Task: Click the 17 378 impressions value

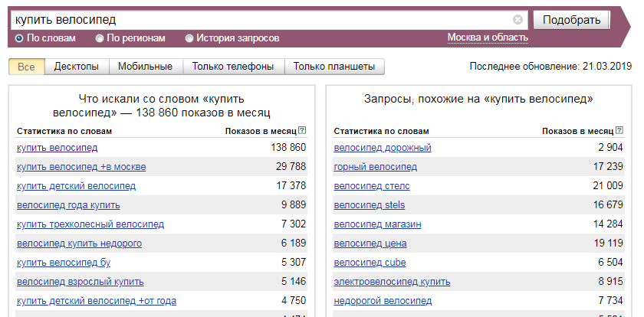Action: (x=291, y=186)
